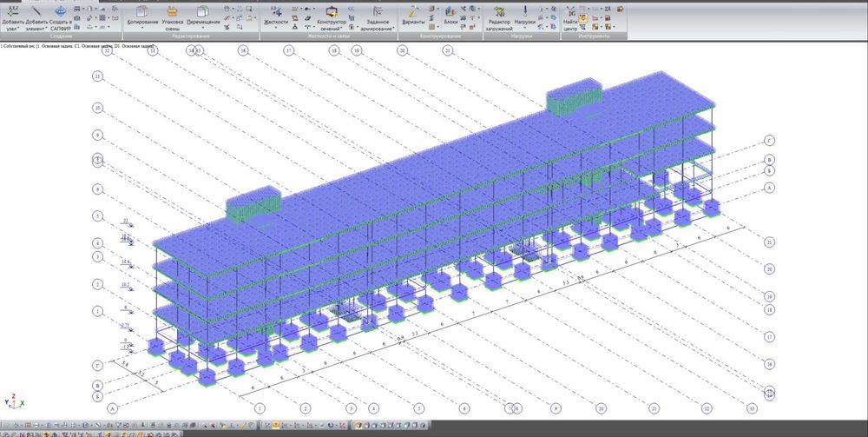
Task: Click the Блоки button
Action: tap(450, 16)
